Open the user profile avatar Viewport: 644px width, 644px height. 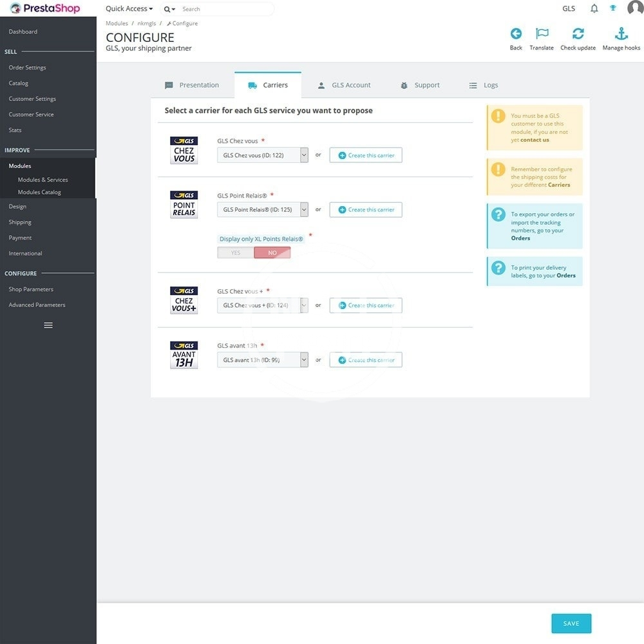[x=635, y=8]
